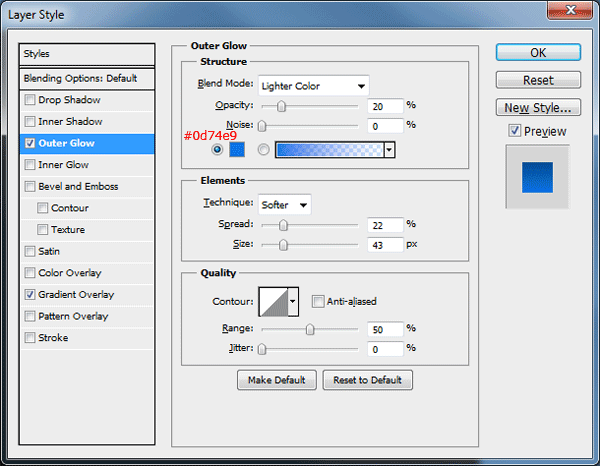Open the Blend Mode dropdown

pyautogui.click(x=313, y=86)
